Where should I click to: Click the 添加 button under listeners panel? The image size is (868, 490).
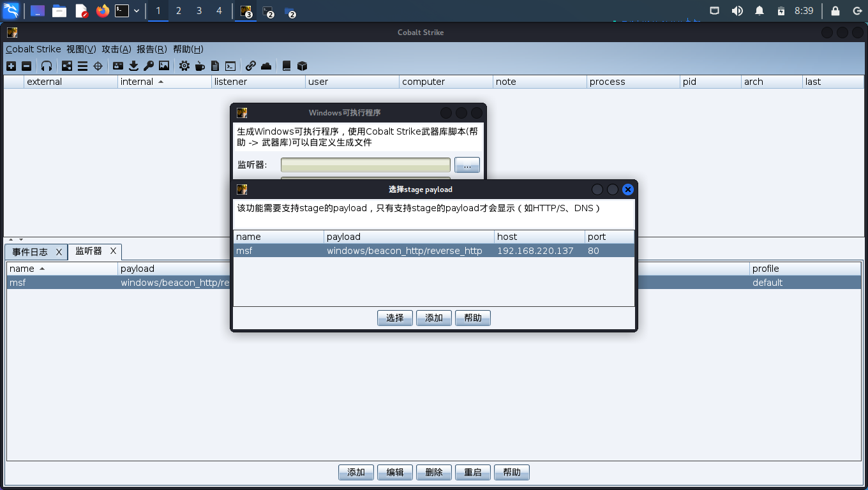tap(356, 472)
